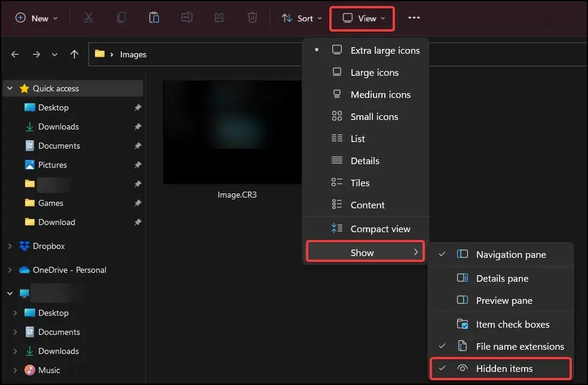Click Images in the address bar
Image resolution: width=588 pixels, height=385 pixels.
133,55
